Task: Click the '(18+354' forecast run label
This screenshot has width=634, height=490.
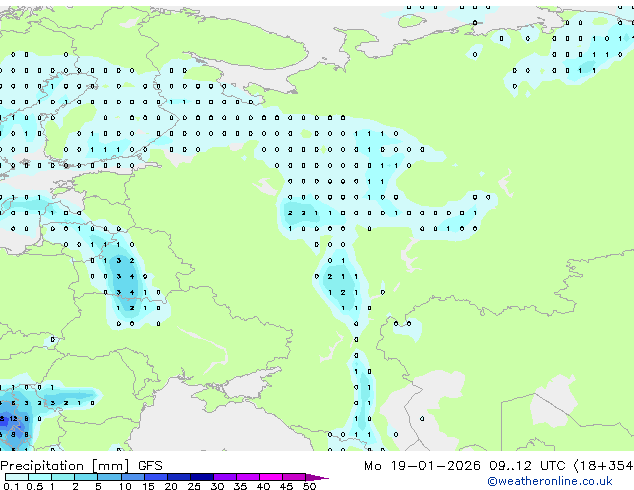Action: tap(603, 466)
